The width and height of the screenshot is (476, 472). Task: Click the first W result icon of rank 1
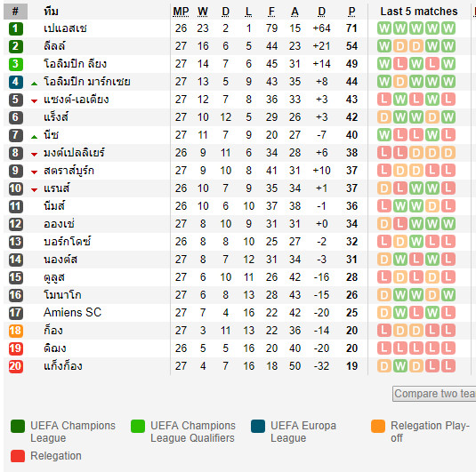(384, 28)
